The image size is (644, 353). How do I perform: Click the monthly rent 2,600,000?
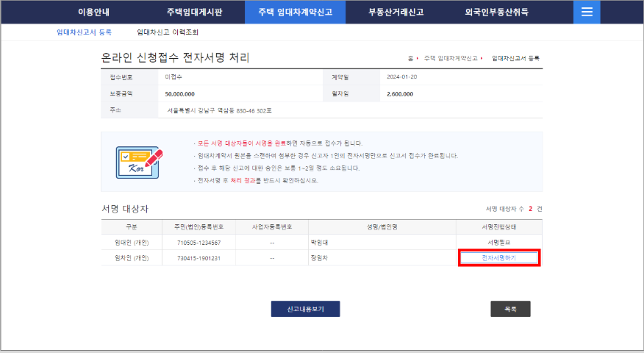400,94
